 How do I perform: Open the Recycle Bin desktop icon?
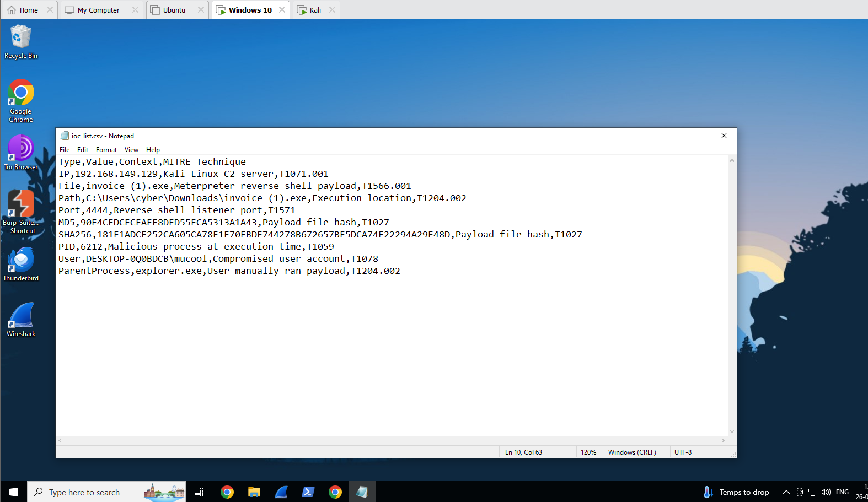[21, 42]
